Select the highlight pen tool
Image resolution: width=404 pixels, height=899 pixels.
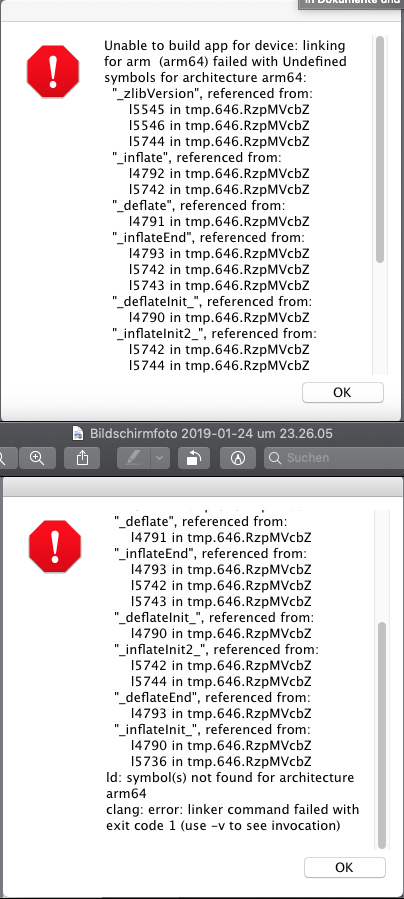[x=134, y=458]
